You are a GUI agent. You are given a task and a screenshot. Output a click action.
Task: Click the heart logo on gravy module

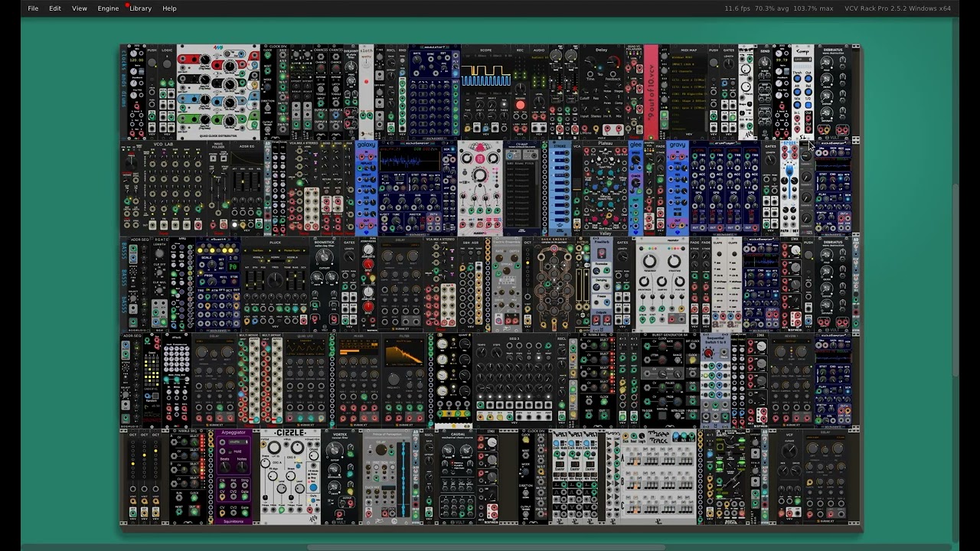click(x=678, y=232)
